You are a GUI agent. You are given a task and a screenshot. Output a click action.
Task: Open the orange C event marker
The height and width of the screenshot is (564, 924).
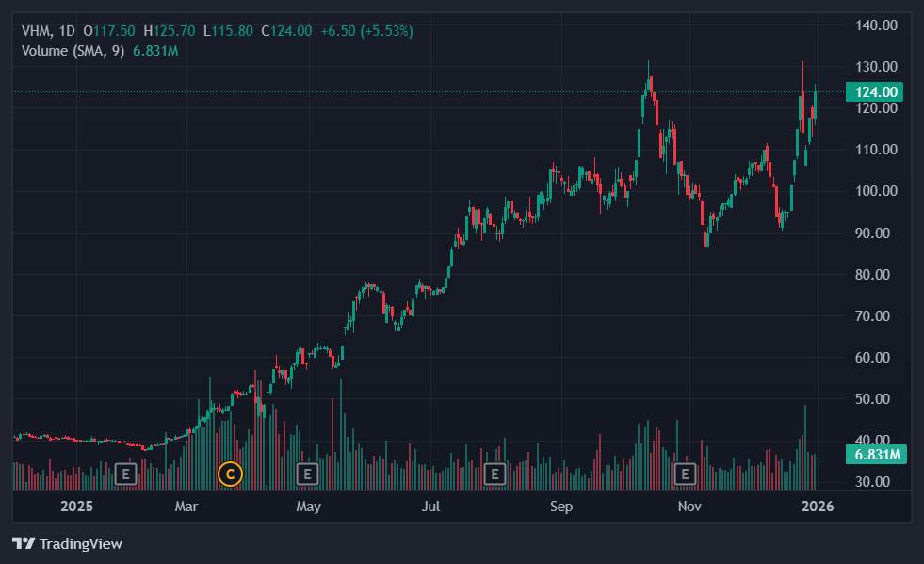pyautogui.click(x=230, y=474)
